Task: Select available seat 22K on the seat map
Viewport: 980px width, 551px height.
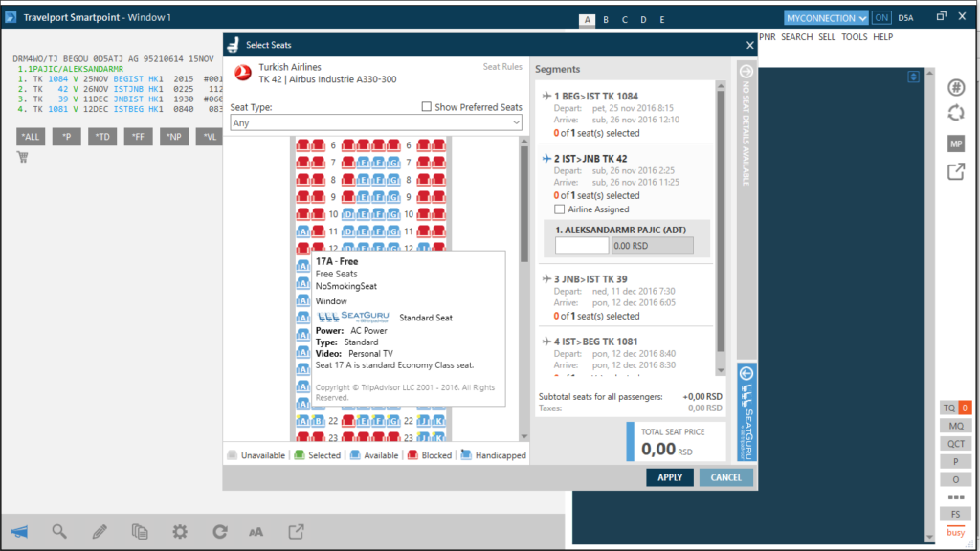Action: (438, 421)
